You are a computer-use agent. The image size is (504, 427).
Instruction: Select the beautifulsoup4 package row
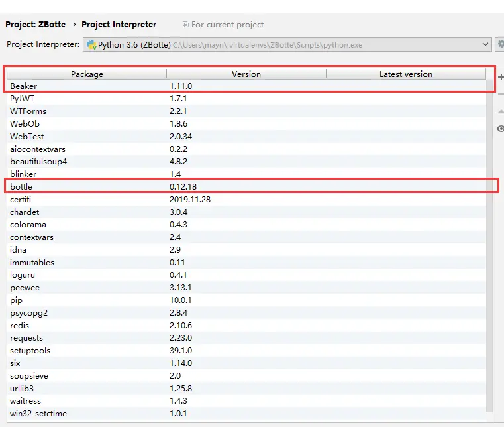(x=246, y=162)
